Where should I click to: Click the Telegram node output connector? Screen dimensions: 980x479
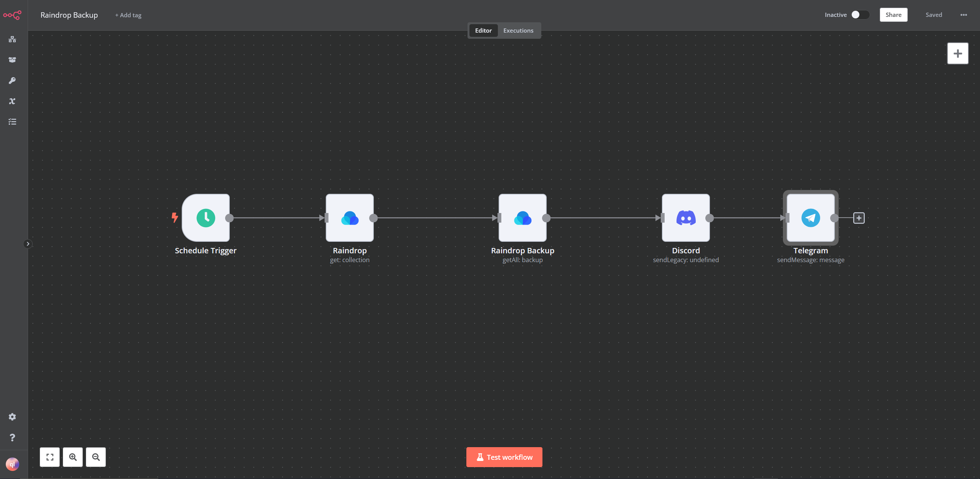(834, 218)
